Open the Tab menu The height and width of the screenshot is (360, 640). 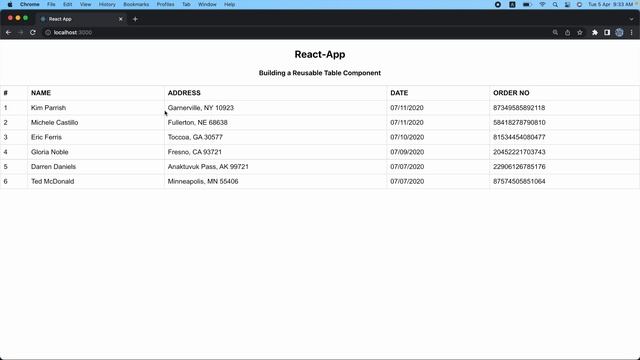[186, 4]
